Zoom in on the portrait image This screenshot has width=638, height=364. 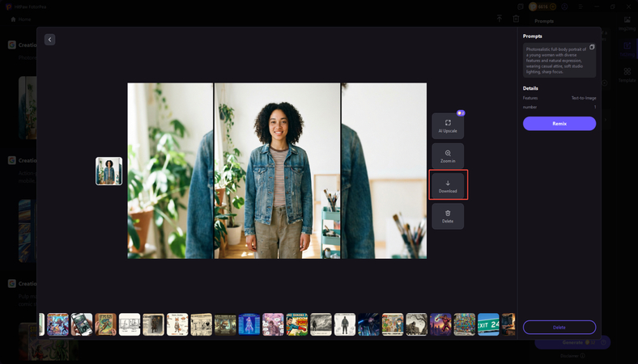coord(448,155)
